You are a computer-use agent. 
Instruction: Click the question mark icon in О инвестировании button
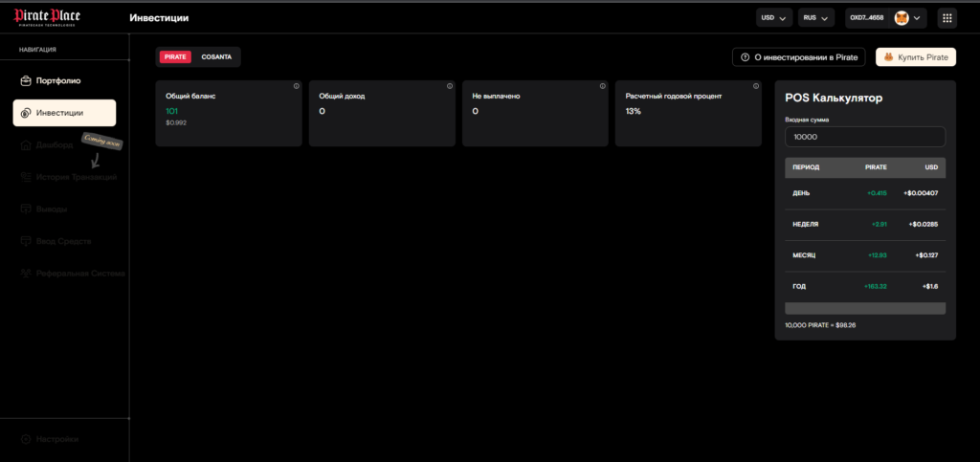coord(745,57)
